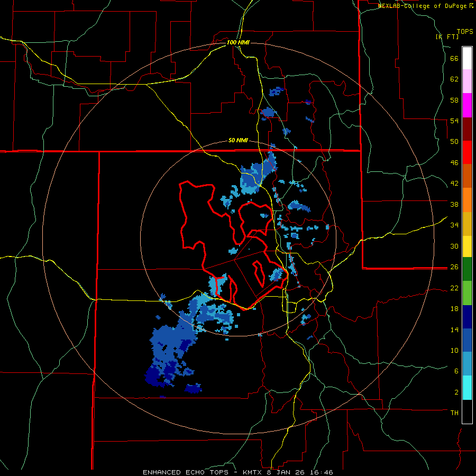Select the 50 NMI range ring label
The width and height of the screenshot is (476, 476).
[238, 140]
